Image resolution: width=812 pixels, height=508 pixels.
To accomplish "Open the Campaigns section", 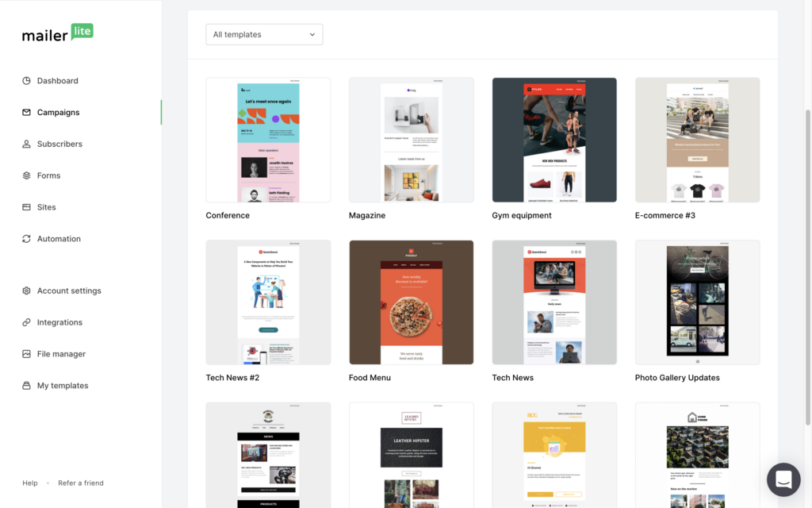I will click(58, 112).
